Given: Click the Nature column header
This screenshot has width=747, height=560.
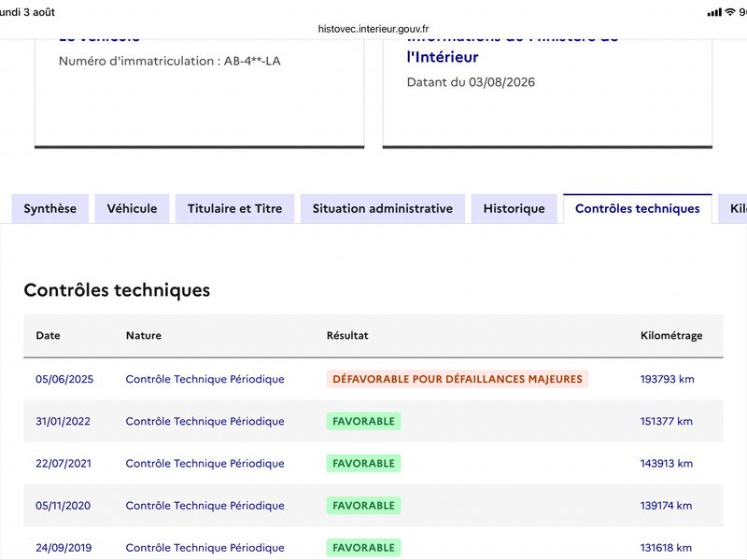Looking at the screenshot, I should pyautogui.click(x=144, y=335).
